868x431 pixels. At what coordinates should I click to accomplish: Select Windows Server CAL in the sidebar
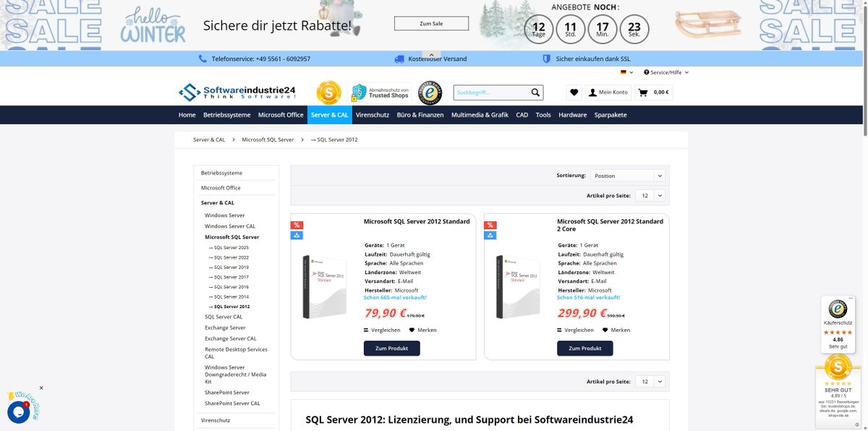pos(230,226)
